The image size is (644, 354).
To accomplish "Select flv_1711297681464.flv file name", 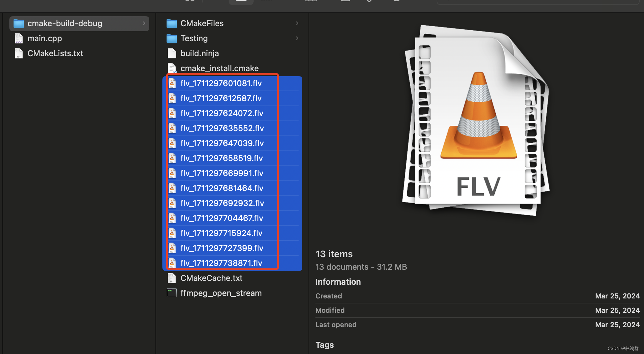I will 222,188.
